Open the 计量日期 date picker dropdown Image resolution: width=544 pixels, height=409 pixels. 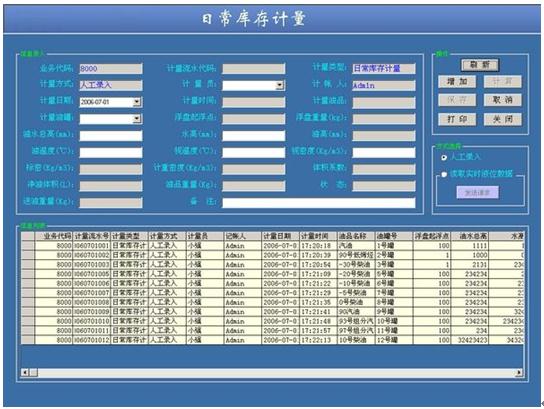click(137, 102)
